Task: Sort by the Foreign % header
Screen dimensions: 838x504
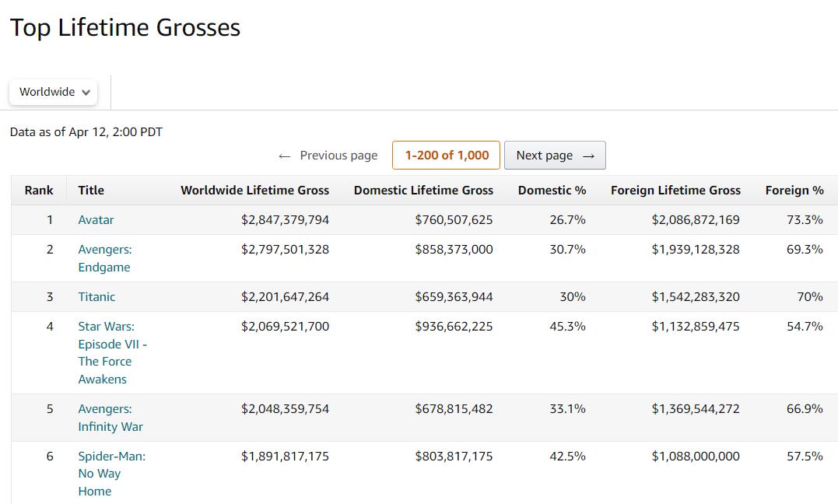Action: (x=794, y=190)
